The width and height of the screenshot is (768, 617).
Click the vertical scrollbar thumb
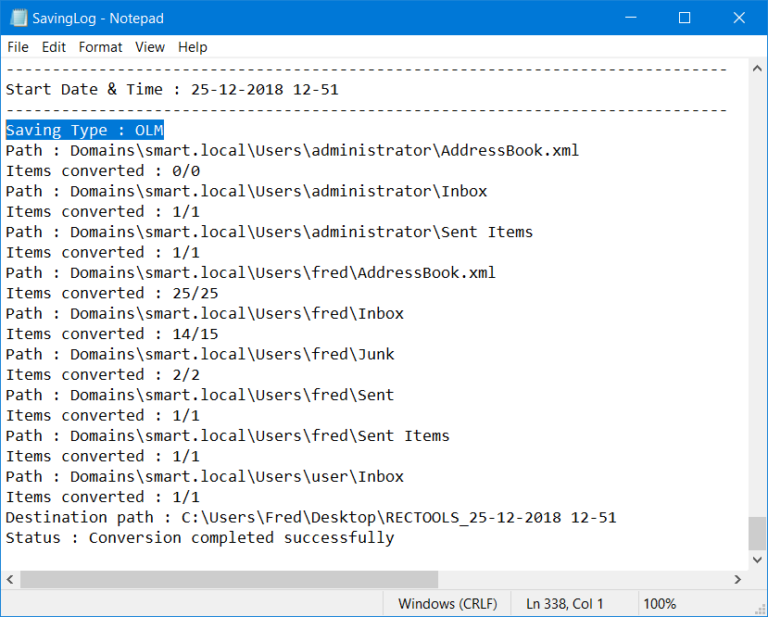click(x=757, y=533)
